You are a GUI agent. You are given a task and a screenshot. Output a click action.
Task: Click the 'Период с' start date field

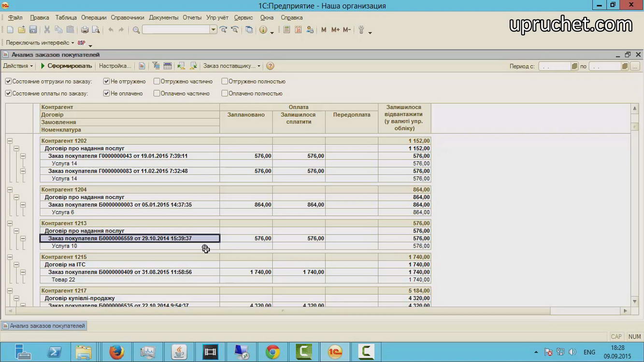point(555,66)
